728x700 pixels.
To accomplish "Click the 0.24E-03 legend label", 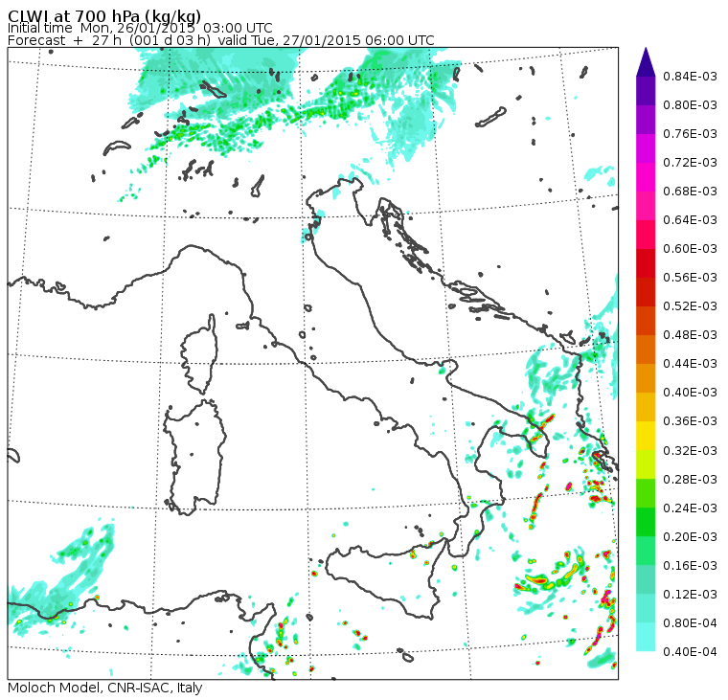I will [x=690, y=508].
